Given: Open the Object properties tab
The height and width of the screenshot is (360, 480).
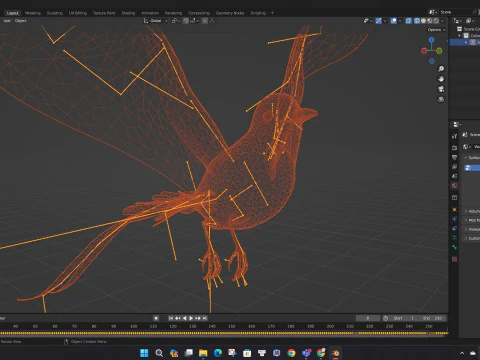Looking at the screenshot, I should [x=454, y=210].
